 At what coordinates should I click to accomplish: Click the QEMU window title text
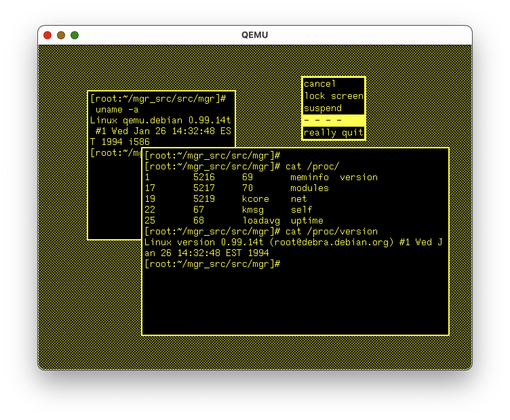pyautogui.click(x=255, y=35)
